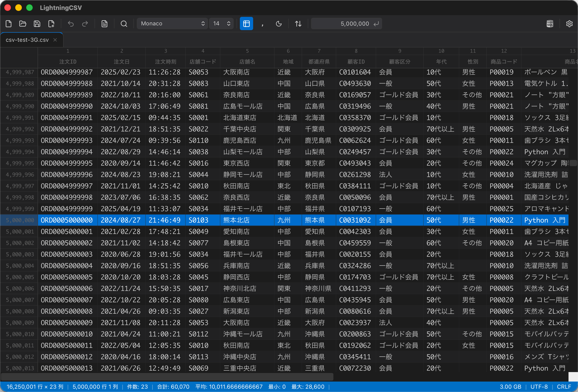
Task: Select column header 注文ID
Action: pos(68,62)
